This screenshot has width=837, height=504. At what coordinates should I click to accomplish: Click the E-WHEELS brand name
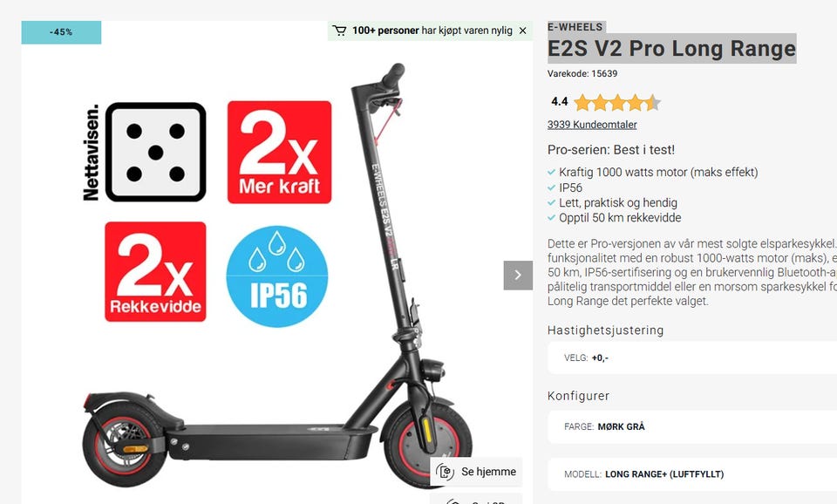(575, 27)
